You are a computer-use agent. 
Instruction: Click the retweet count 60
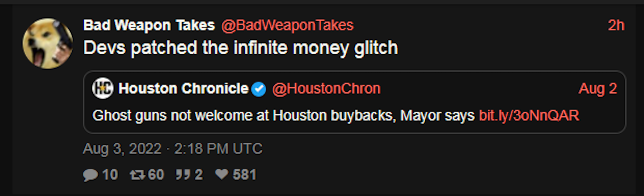[156, 175]
